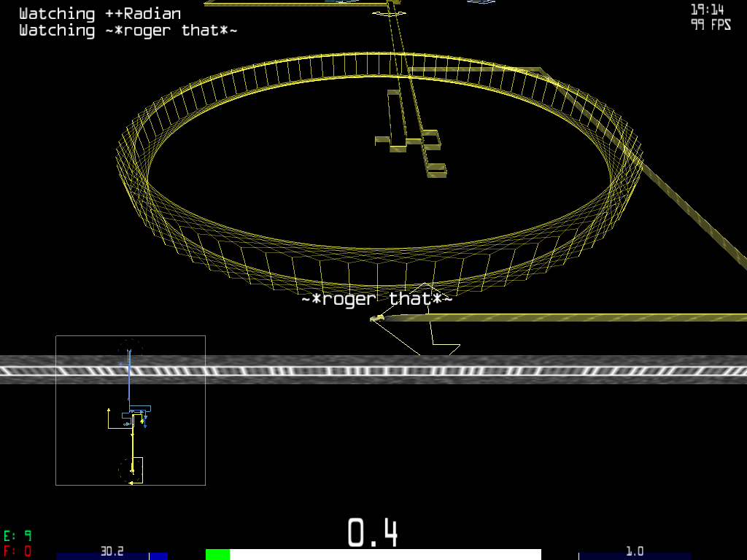The height and width of the screenshot is (560, 747).
Task: Click the 99 FPS counter
Action: (711, 25)
